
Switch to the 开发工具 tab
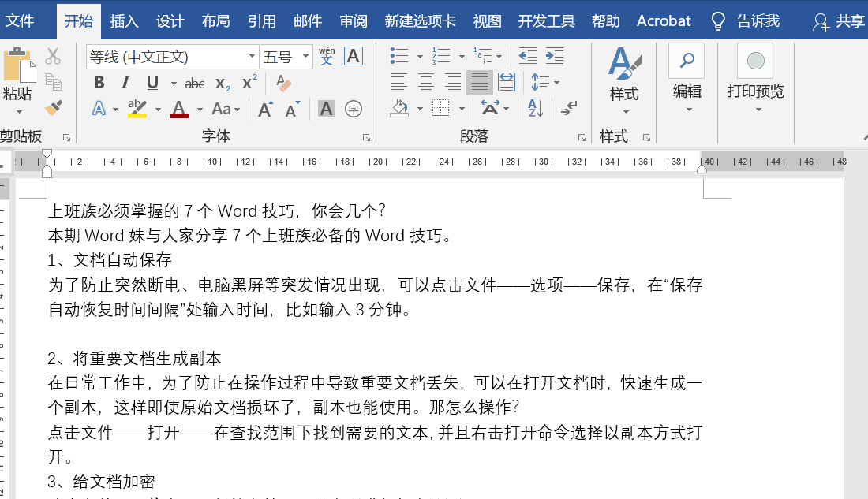pos(546,21)
